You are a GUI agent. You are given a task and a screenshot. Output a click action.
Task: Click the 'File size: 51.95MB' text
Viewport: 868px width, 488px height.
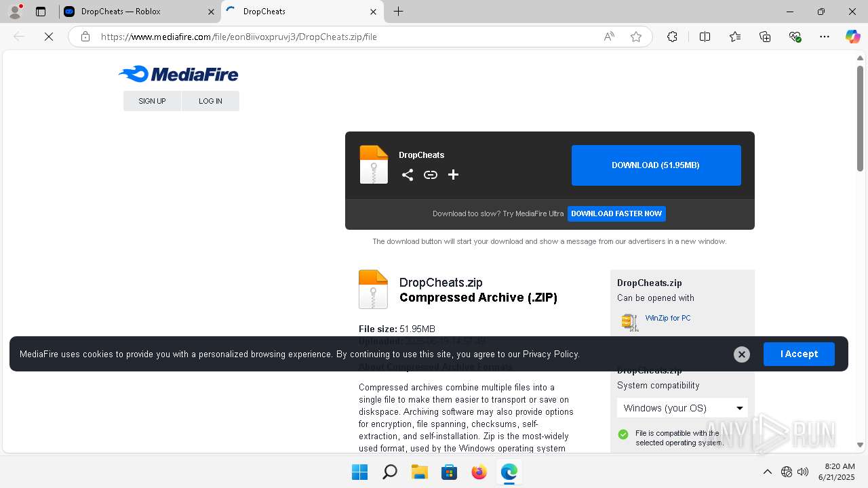(x=397, y=329)
